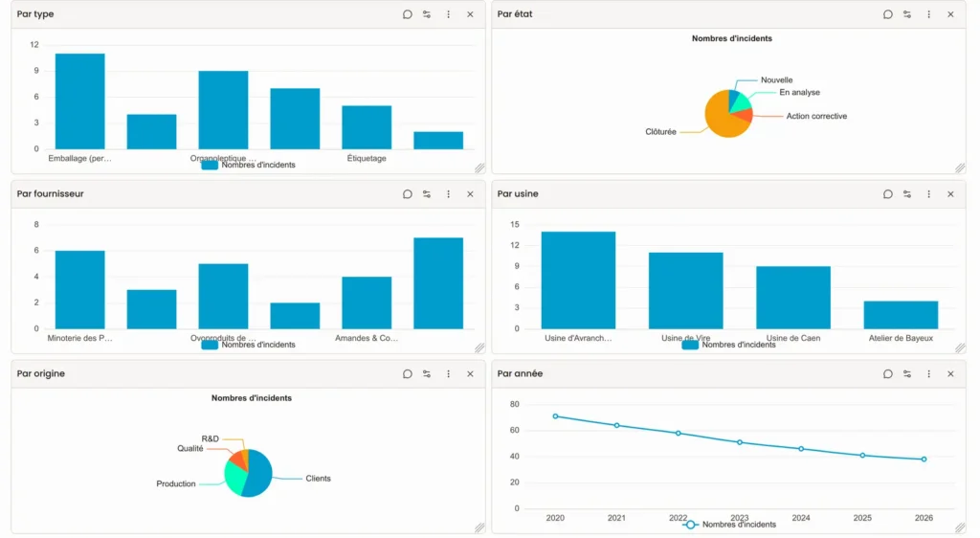Open comments on the Par origine panel

click(x=408, y=373)
